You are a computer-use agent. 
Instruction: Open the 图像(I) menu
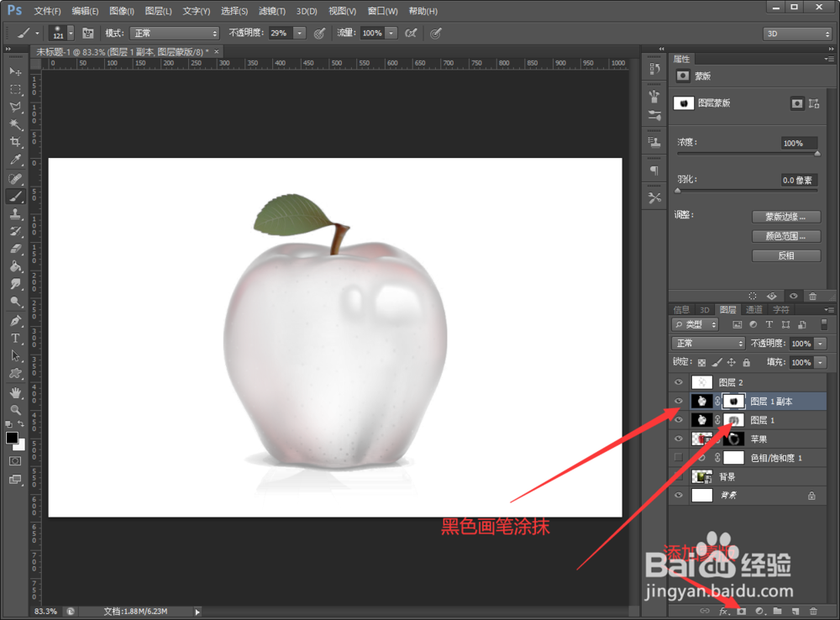coord(122,11)
